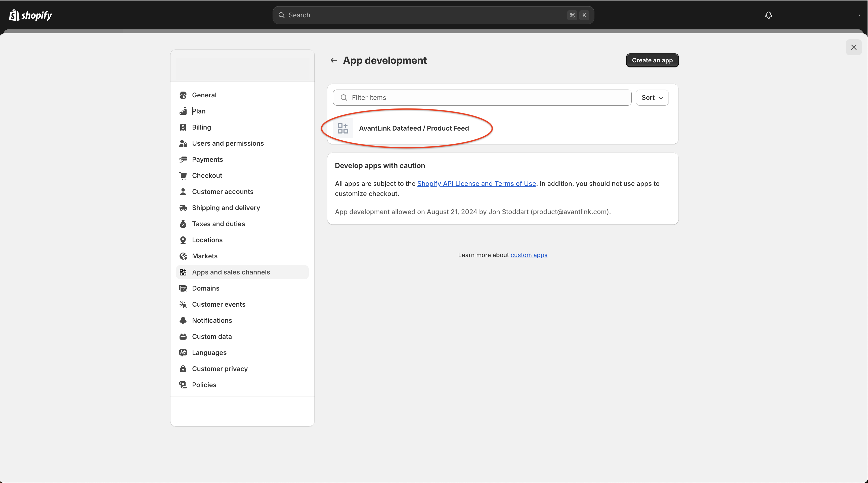Open Taxes and duties
The height and width of the screenshot is (483, 868).
(242, 224)
